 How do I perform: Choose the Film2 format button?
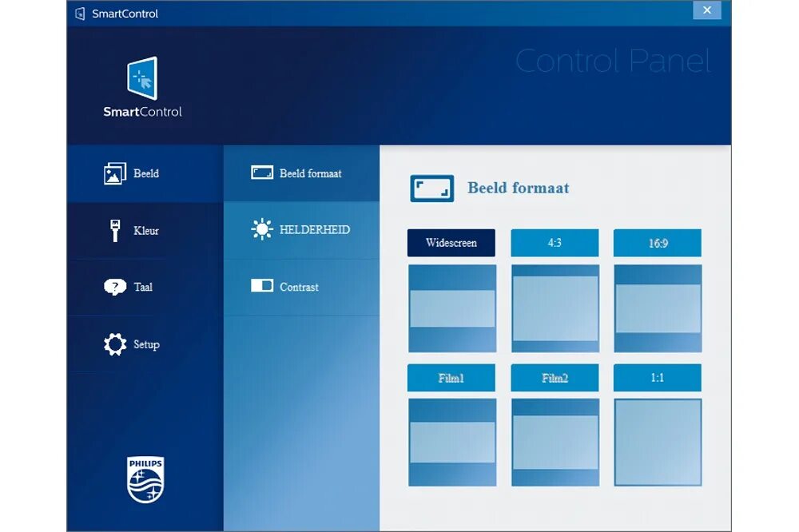tap(555, 378)
